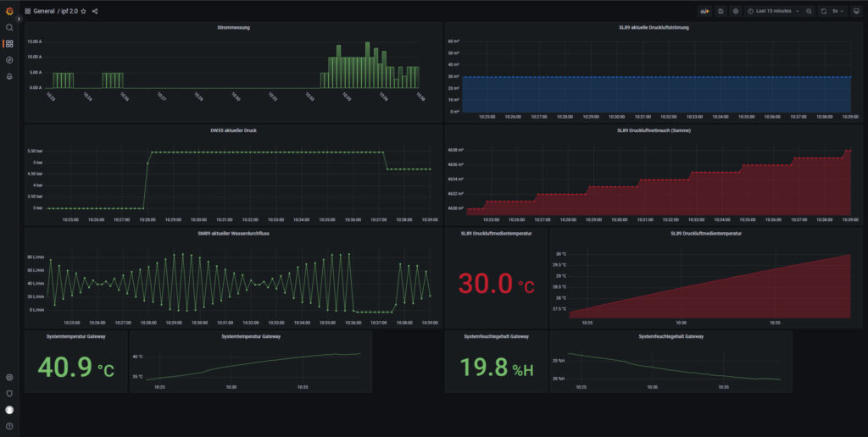868x437 pixels.
Task: Click the Add panel button
Action: (704, 11)
